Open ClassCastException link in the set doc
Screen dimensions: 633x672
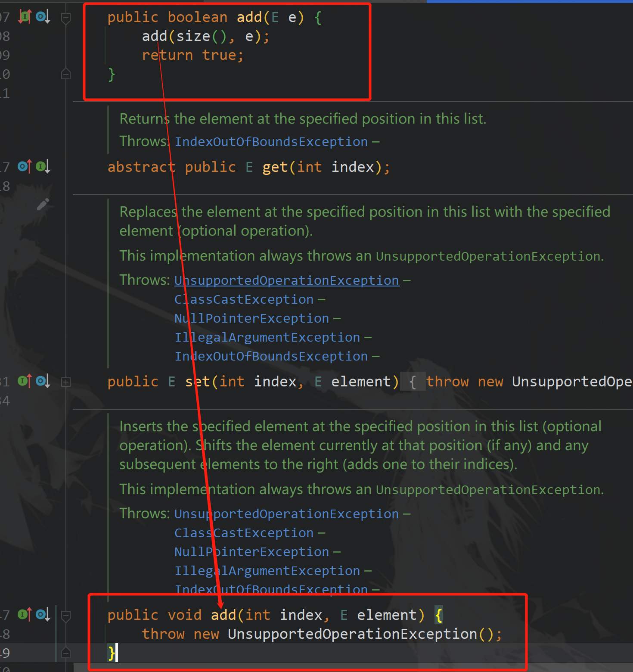pos(244,299)
